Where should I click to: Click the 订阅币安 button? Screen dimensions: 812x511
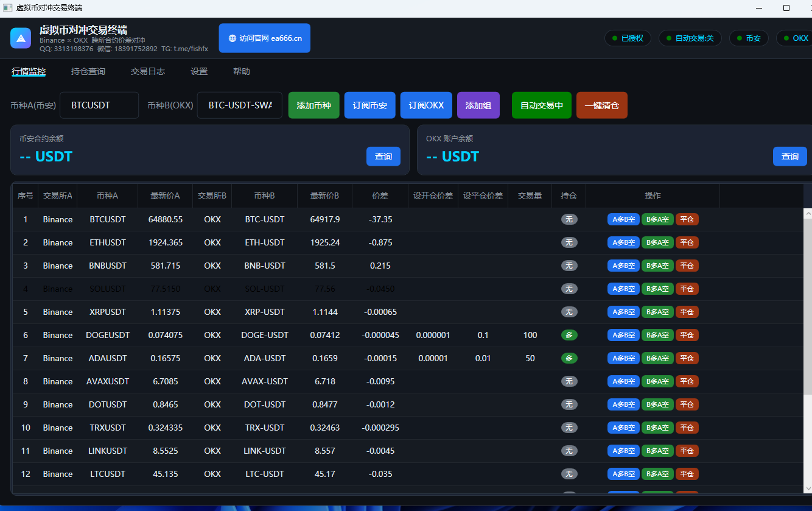click(370, 105)
